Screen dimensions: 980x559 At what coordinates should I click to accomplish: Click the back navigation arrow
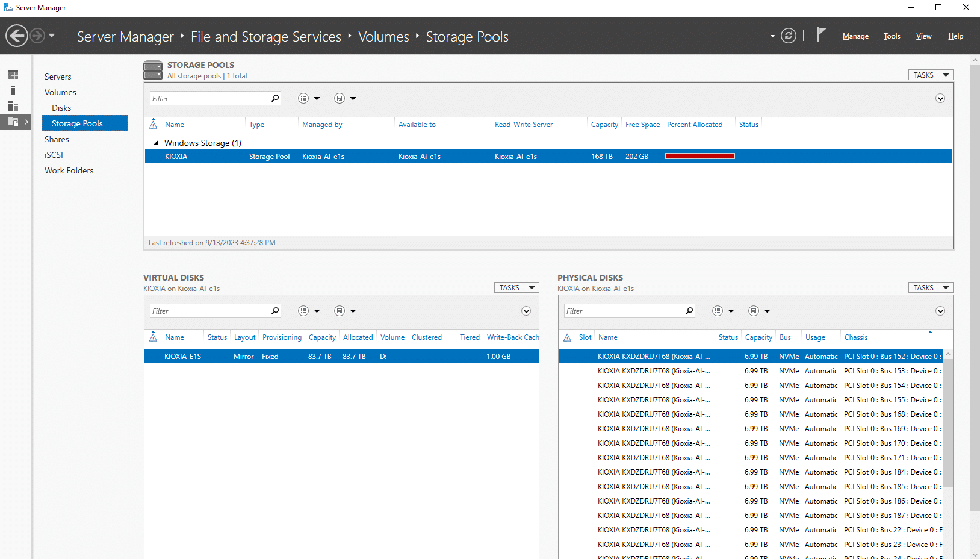17,36
